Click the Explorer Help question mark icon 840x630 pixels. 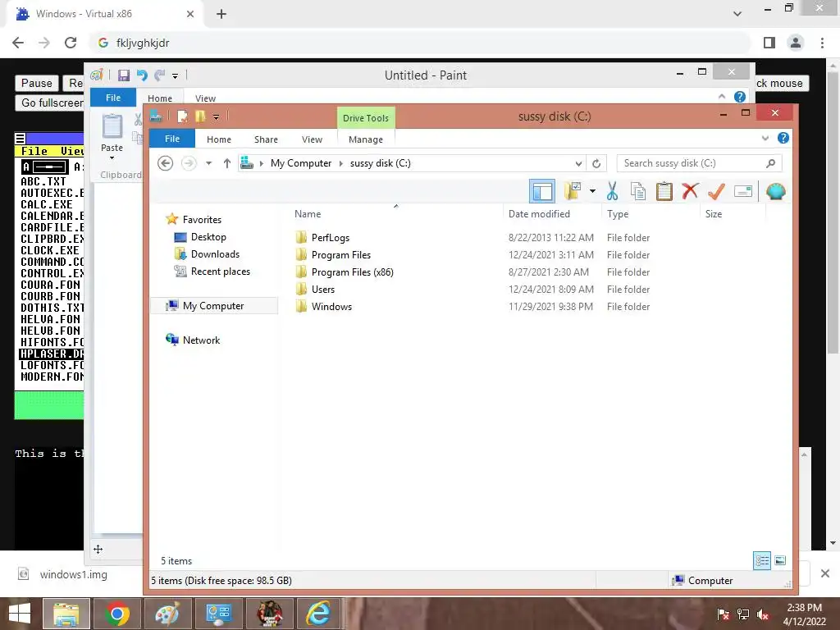tap(783, 138)
